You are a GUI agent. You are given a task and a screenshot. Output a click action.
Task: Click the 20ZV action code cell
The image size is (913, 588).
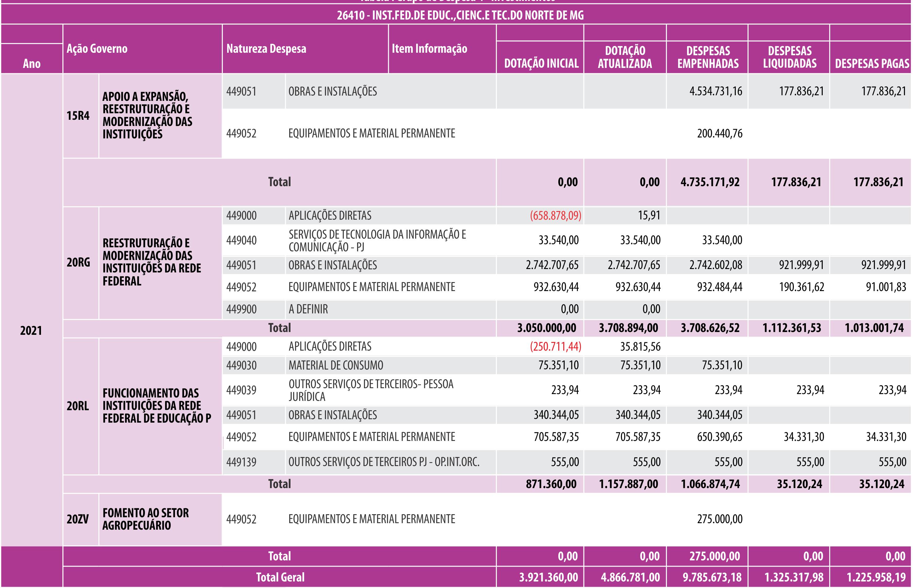tap(78, 519)
